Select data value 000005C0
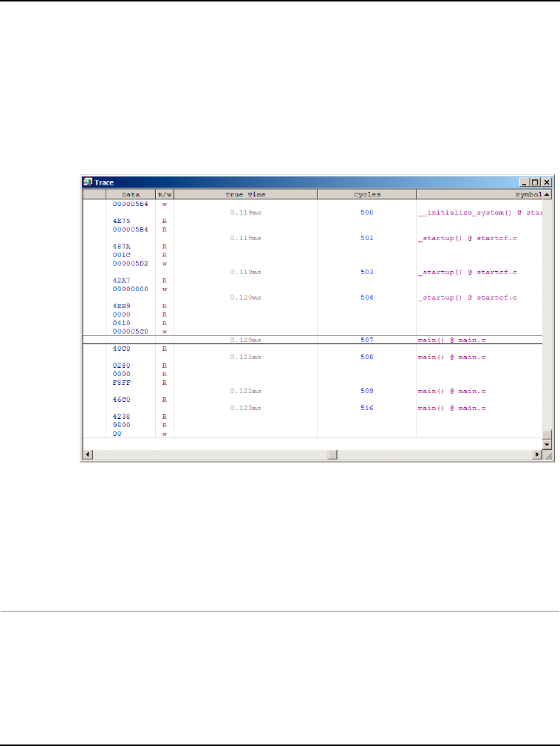This screenshot has height=746, width=560. [130, 332]
